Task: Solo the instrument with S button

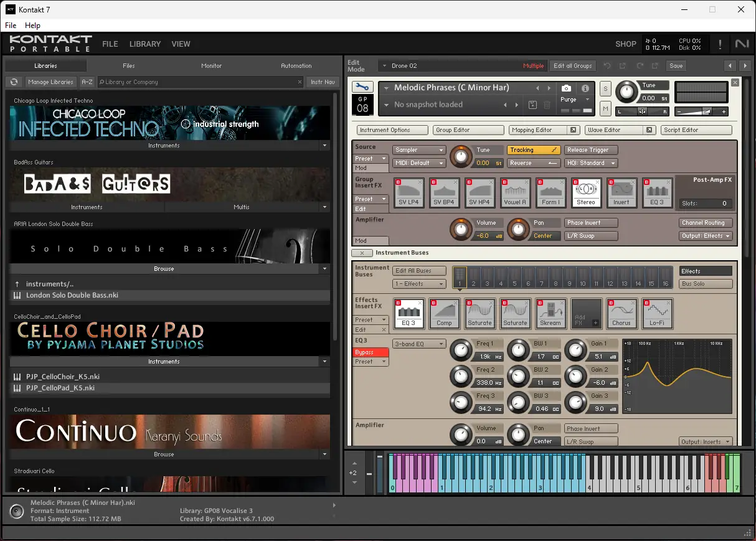Action: (605, 89)
